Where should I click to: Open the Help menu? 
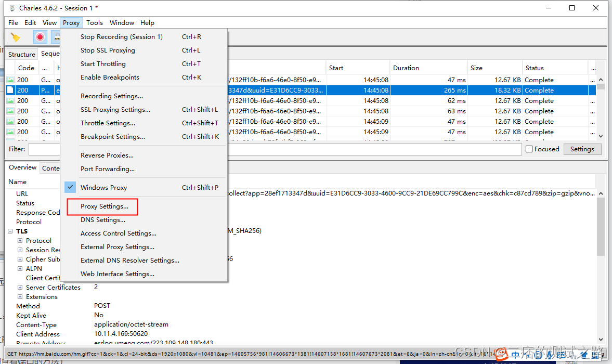click(147, 23)
